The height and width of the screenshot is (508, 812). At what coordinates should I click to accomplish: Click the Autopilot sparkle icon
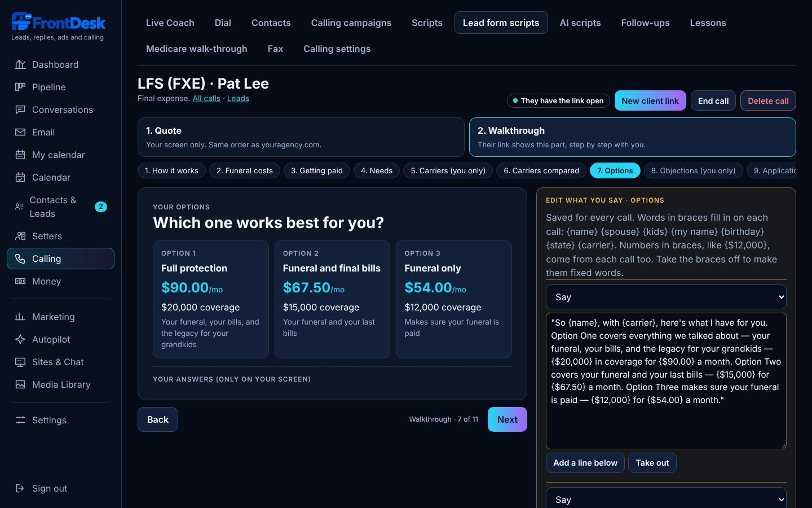click(20, 339)
